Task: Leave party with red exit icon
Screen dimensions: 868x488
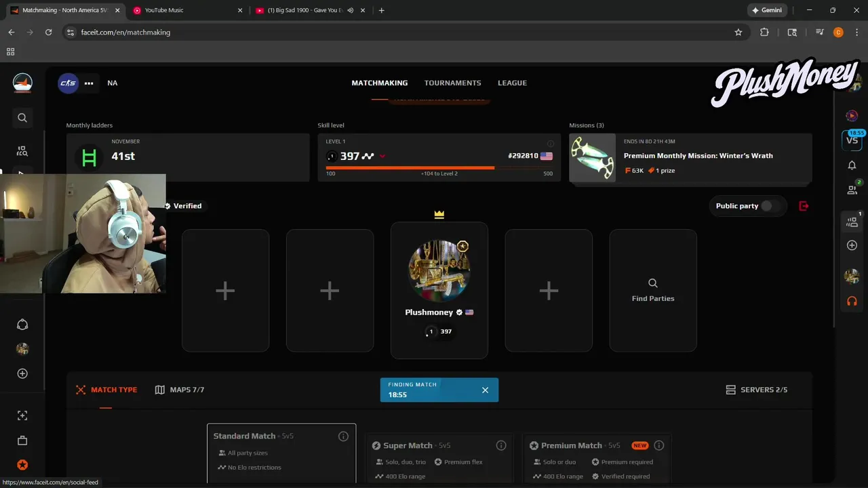Action: (x=804, y=206)
